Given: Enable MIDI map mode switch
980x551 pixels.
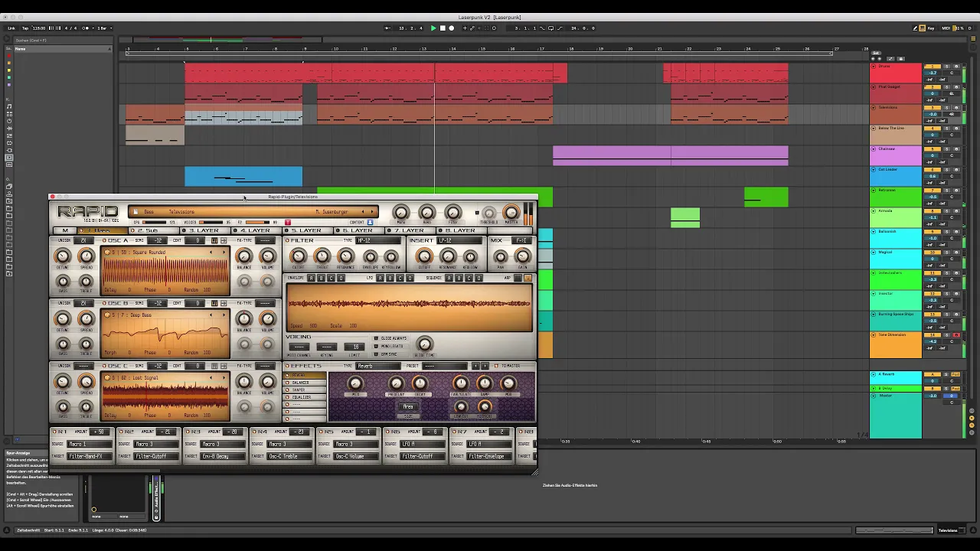Looking at the screenshot, I should pyautogui.click(x=946, y=28).
